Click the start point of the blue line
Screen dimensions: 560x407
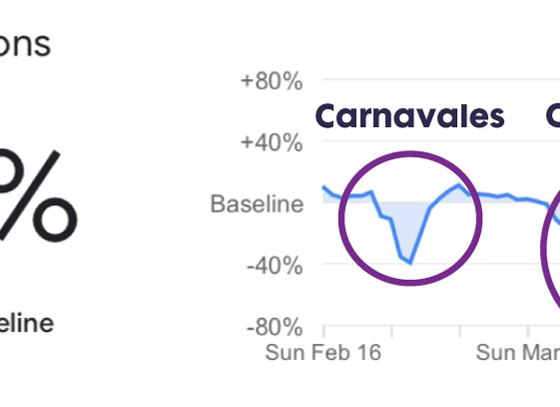324,187
